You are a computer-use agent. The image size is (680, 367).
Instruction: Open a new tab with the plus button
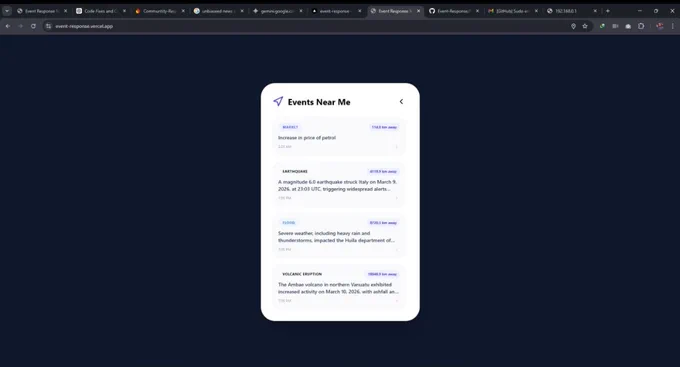click(608, 11)
